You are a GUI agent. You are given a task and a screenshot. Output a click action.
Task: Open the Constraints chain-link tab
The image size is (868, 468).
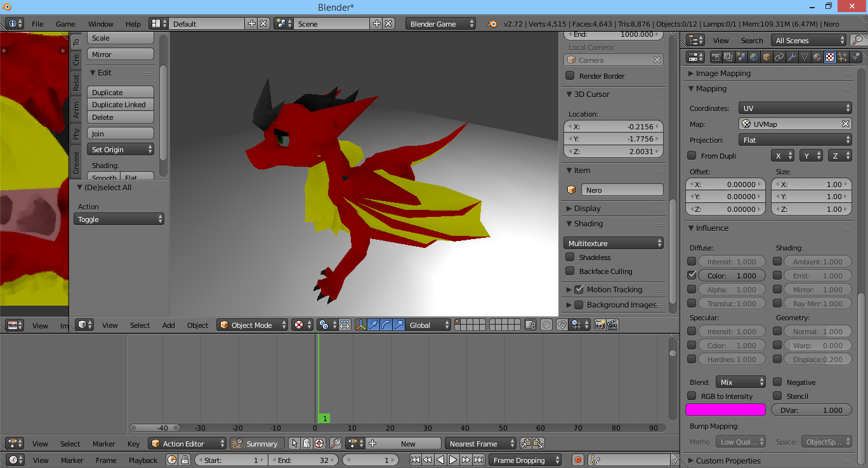point(779,57)
